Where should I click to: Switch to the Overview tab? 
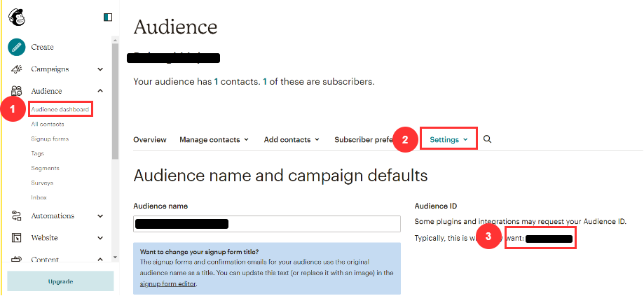tap(150, 140)
